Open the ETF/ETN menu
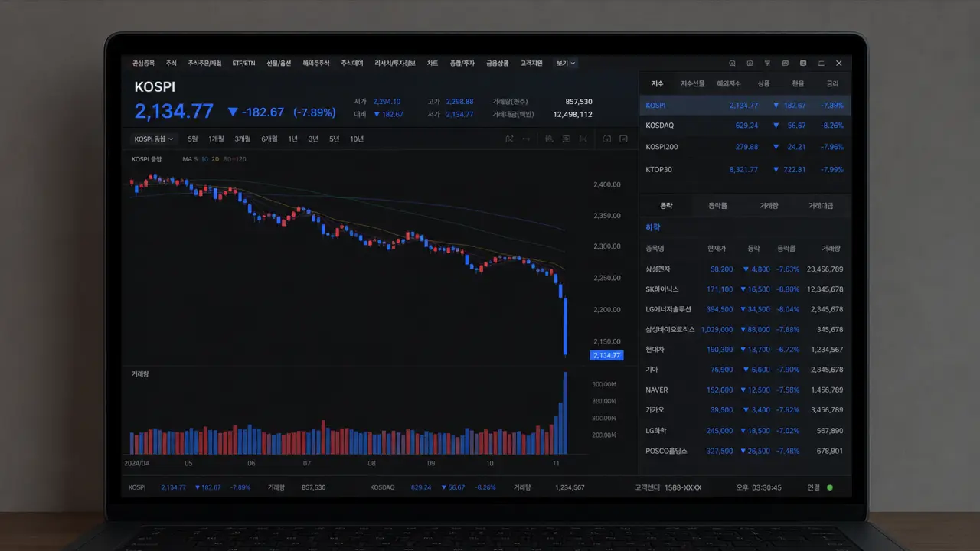Screen dimensions: 980x551 [x=243, y=63]
